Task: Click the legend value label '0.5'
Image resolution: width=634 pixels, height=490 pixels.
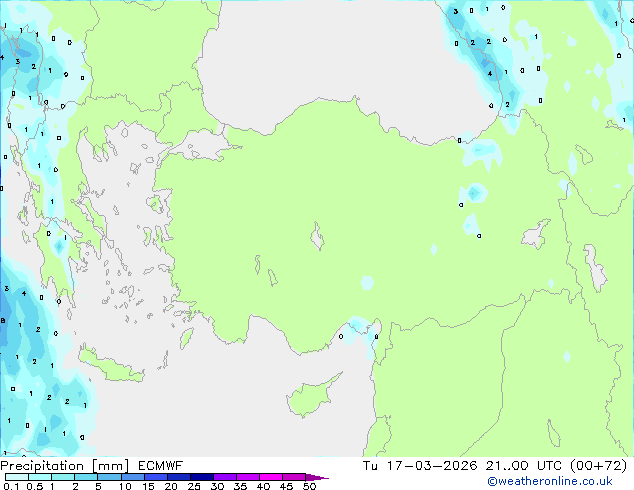Action: coord(35,486)
